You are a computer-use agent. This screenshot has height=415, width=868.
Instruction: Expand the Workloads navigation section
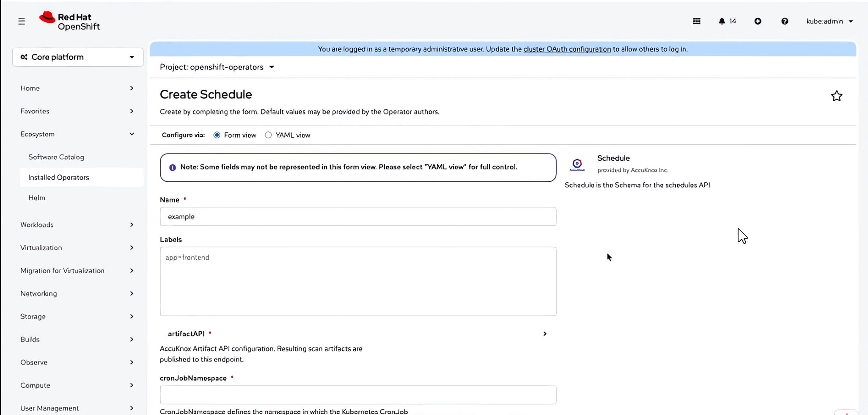tap(77, 224)
